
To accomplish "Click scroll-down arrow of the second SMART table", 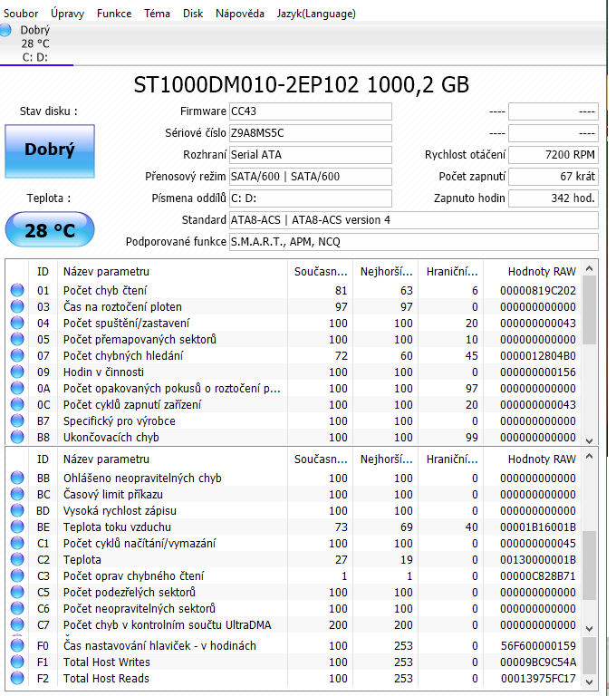I will click(x=590, y=629).
